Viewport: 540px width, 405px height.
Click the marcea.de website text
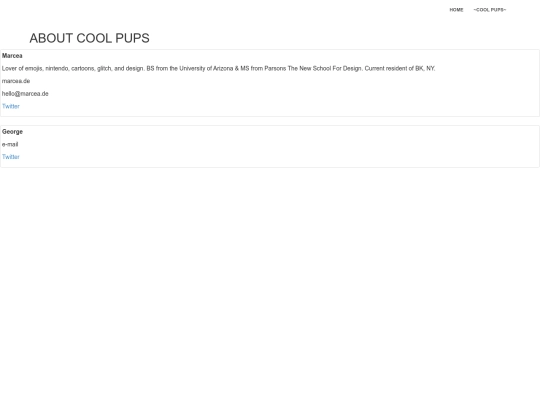point(16,81)
